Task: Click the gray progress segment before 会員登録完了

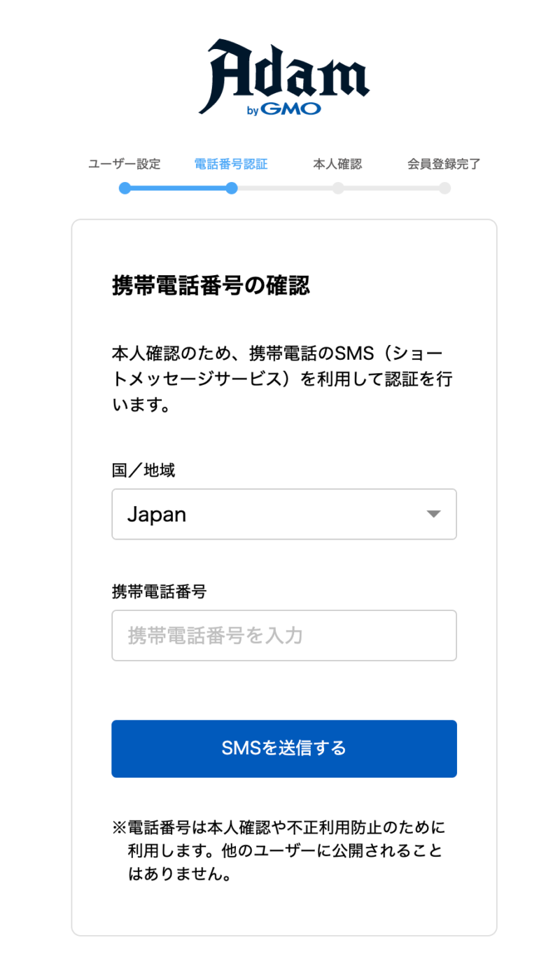Action: point(391,188)
